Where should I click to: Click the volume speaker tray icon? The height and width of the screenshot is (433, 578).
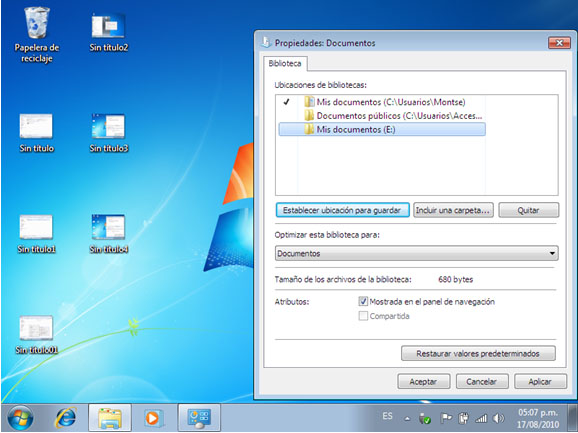pyautogui.click(x=498, y=418)
